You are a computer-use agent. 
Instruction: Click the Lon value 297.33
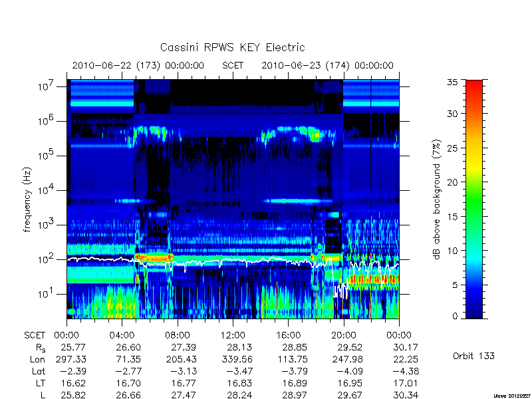point(70,359)
